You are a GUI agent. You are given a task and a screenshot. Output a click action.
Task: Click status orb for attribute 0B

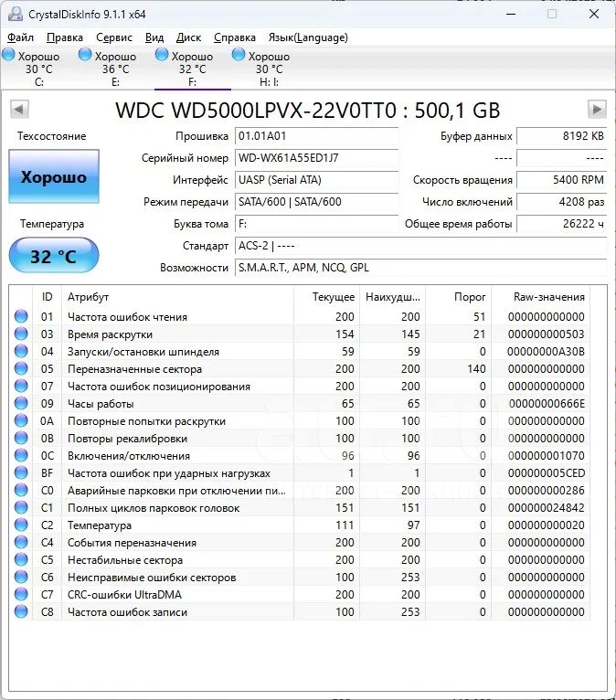21,439
